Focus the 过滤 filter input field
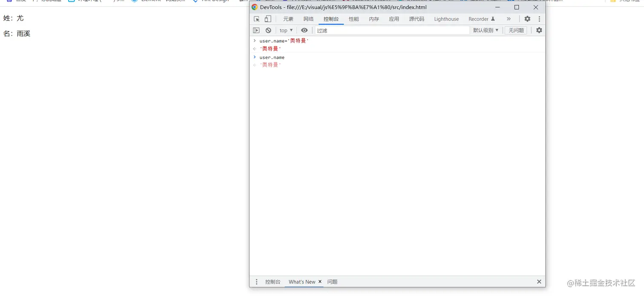The width and height of the screenshot is (644, 296). click(x=392, y=30)
